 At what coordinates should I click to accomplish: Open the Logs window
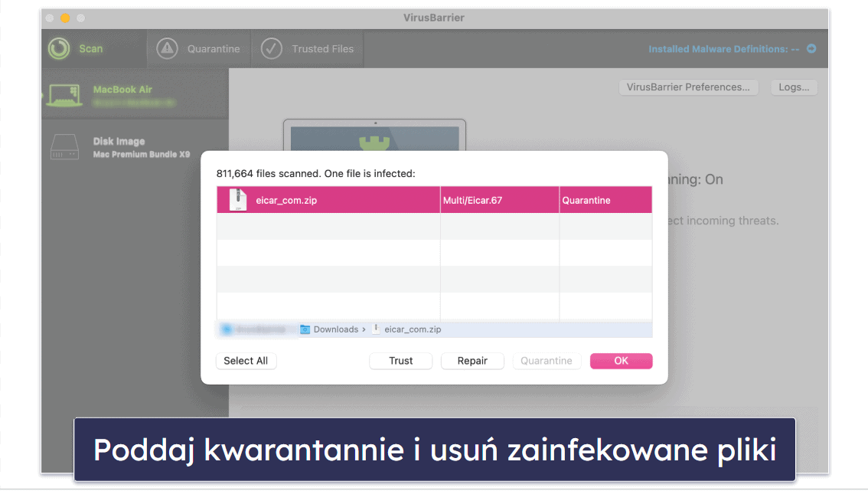pyautogui.click(x=794, y=87)
